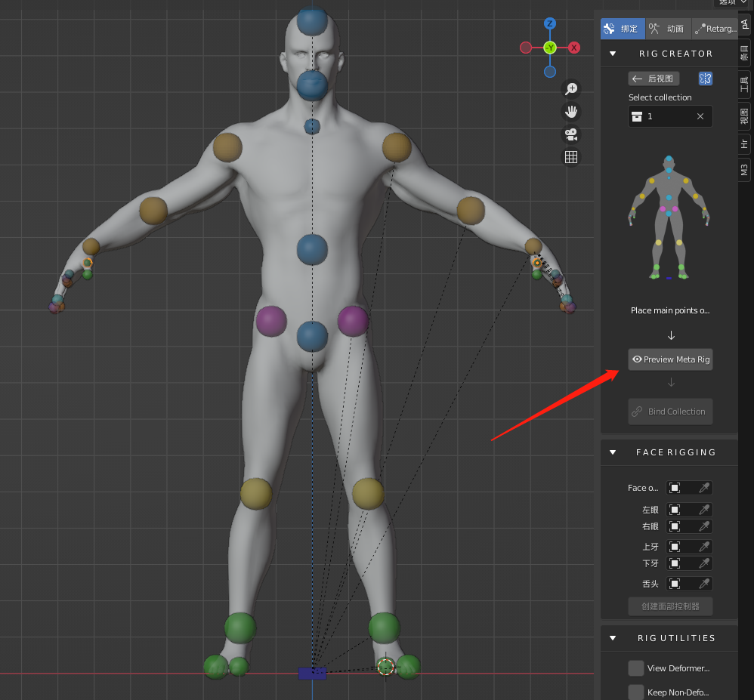
Task: Click the eyedropper in the 右眼 field
Action: pos(704,526)
